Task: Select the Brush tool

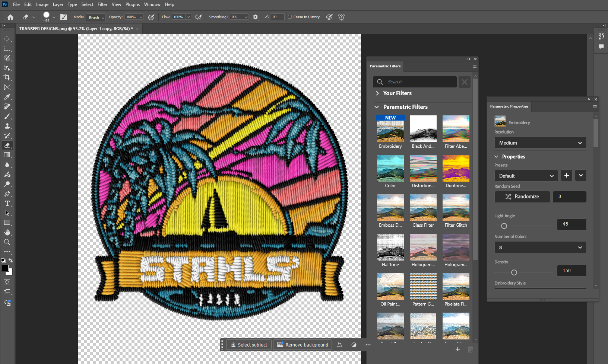Action: [7, 116]
